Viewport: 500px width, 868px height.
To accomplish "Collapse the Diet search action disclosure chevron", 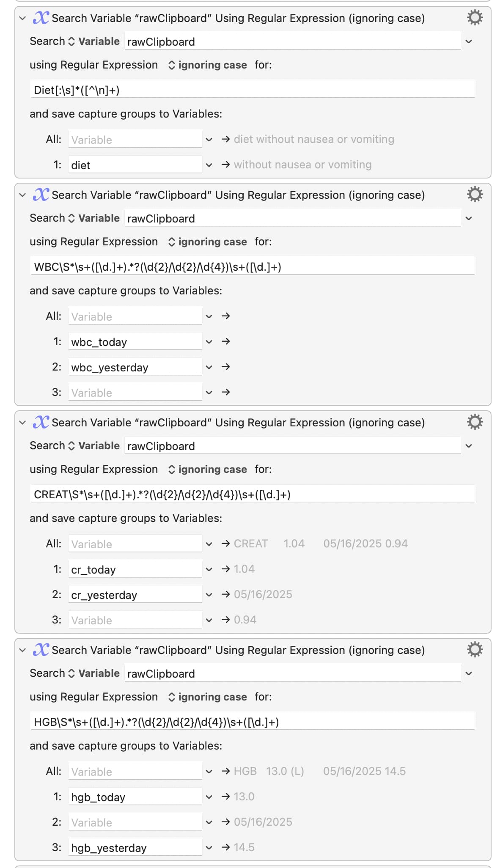I will click(22, 18).
